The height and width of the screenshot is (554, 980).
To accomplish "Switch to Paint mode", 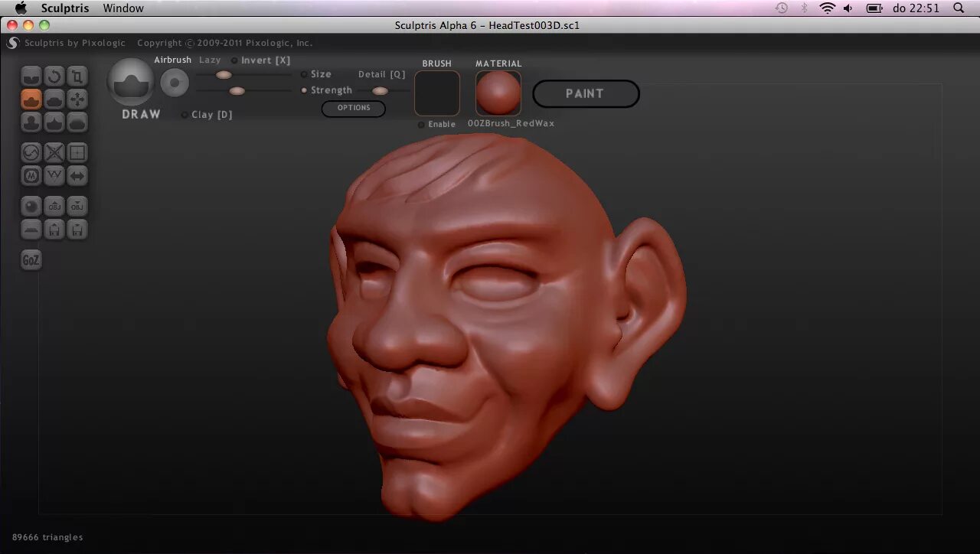I will (x=586, y=93).
